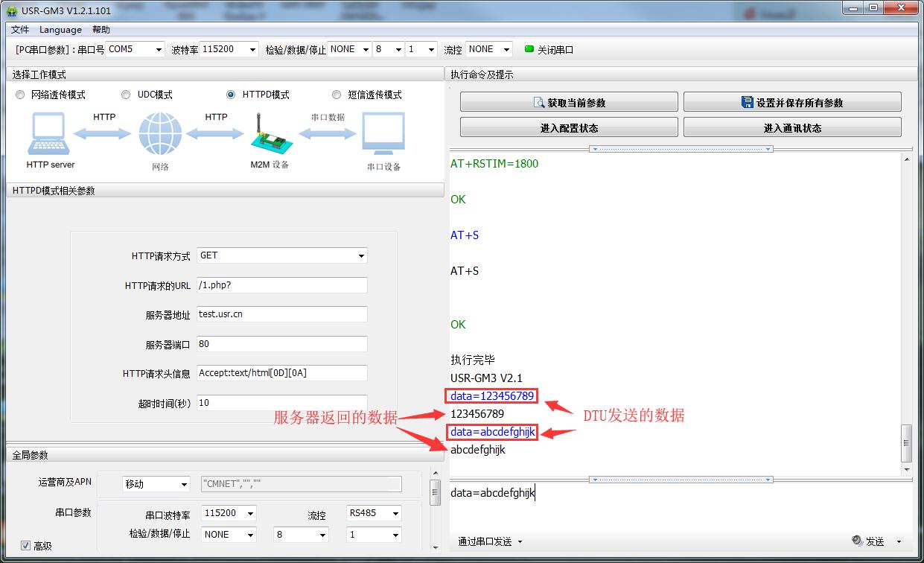Viewport: 924px width, 563px height.
Task: Click the send icon beside 发送
Action: point(857,541)
